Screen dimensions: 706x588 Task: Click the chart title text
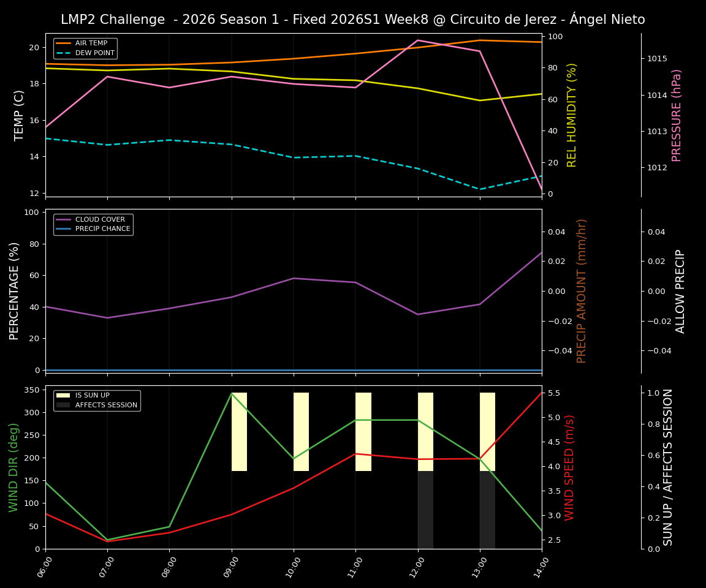click(x=353, y=19)
